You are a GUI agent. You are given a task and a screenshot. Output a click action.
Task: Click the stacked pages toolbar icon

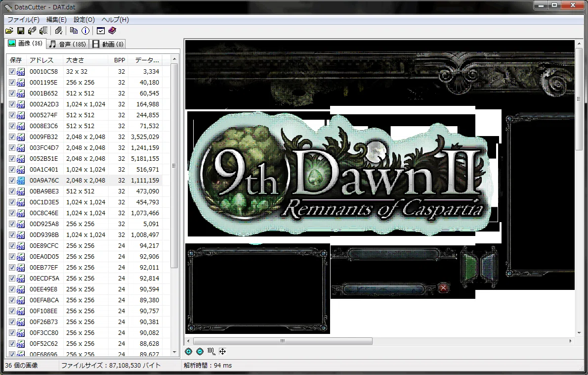58,31
